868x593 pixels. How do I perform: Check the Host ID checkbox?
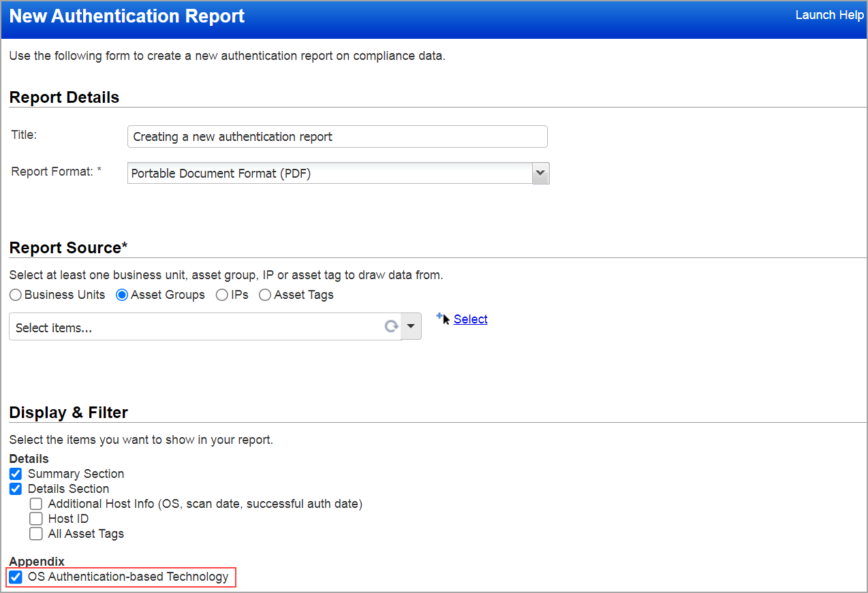(x=36, y=519)
